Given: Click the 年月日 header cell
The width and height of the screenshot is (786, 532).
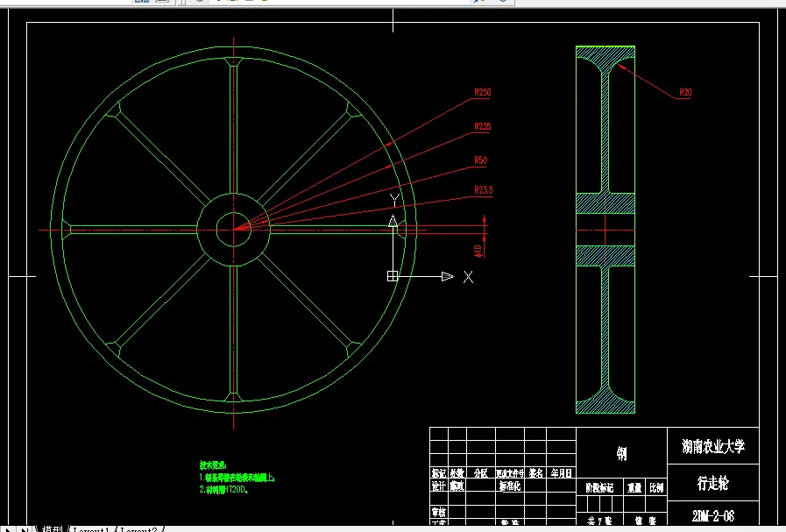Looking at the screenshot, I should pos(561,473).
